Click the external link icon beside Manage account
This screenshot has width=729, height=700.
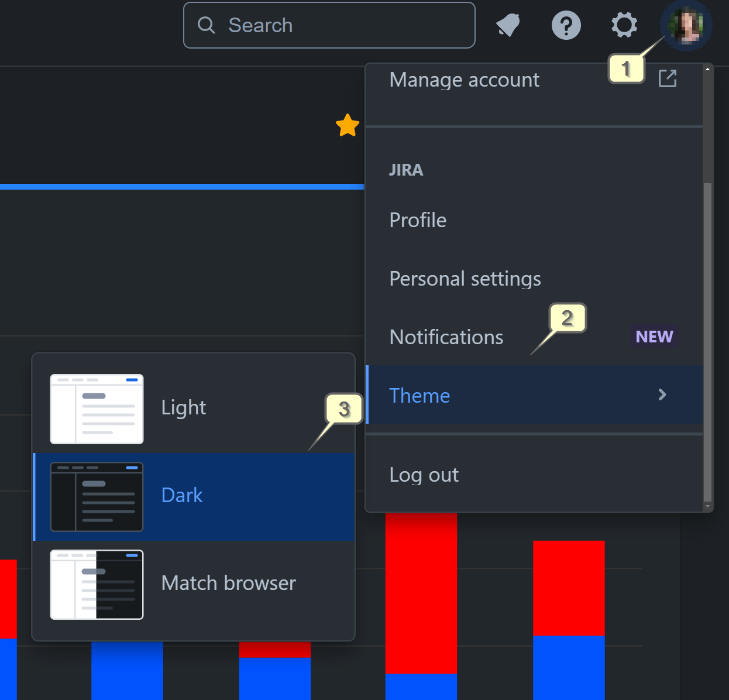pos(667,78)
